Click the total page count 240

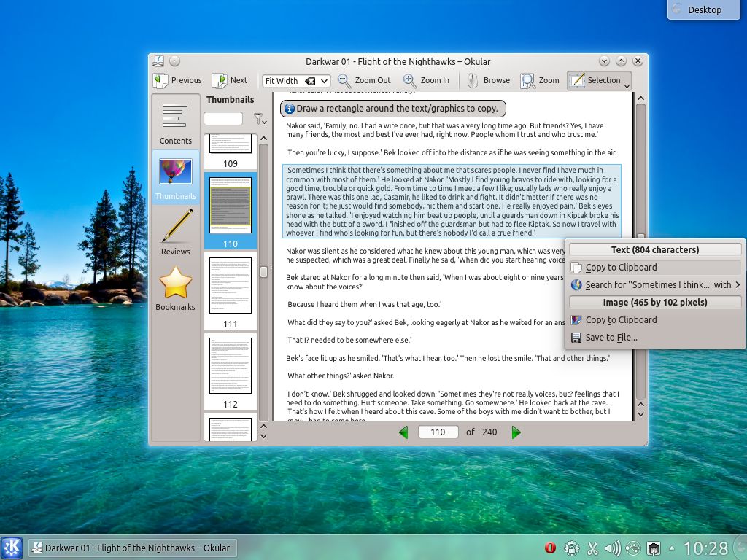[489, 432]
